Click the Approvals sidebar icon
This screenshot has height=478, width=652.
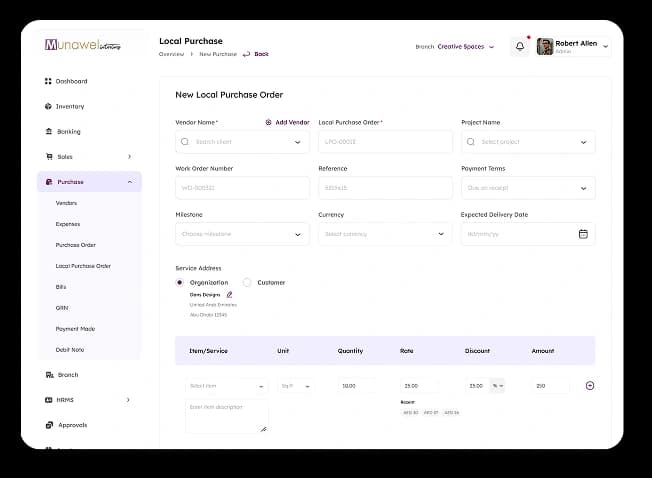tap(49, 425)
